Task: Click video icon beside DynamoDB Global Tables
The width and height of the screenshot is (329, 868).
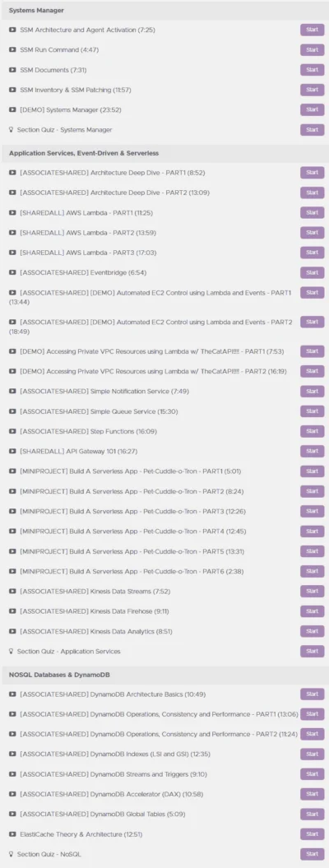Action: (x=12, y=814)
